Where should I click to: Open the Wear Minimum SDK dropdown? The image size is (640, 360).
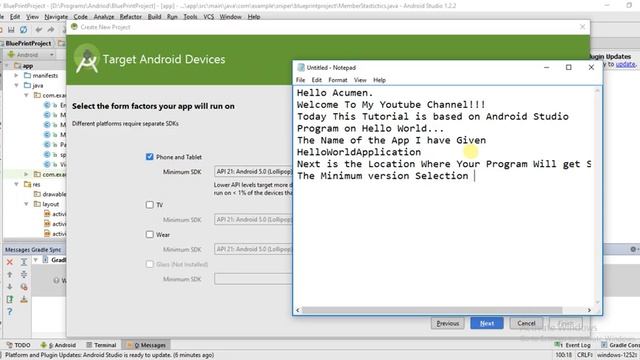click(x=253, y=249)
